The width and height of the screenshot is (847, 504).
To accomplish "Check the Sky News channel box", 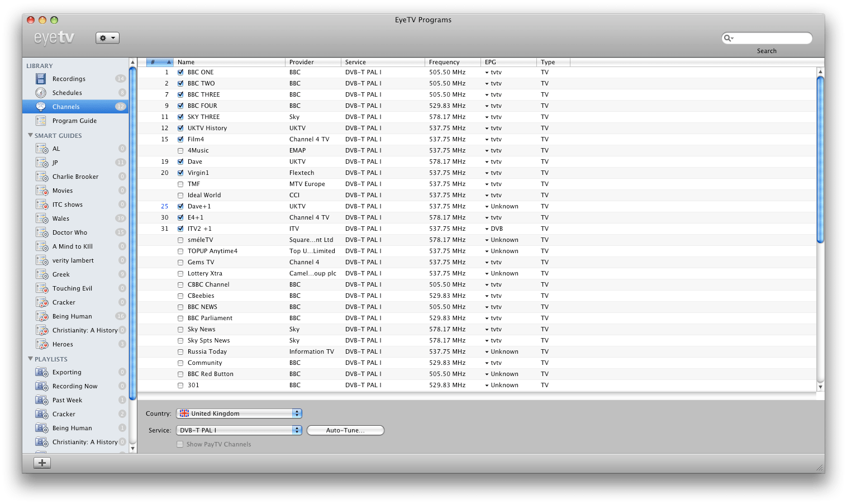I will pos(180,329).
